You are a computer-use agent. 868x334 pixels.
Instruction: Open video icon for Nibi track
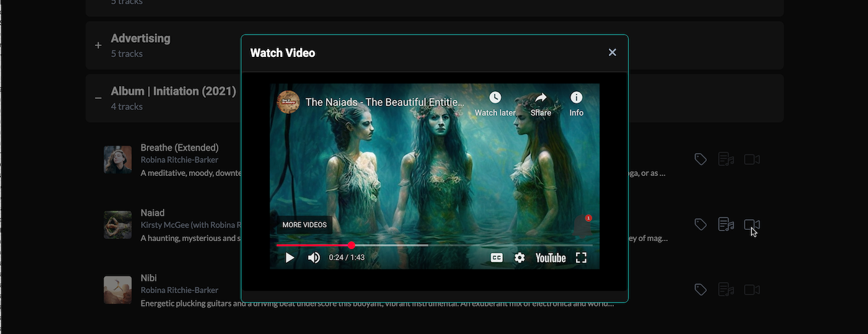click(x=752, y=289)
